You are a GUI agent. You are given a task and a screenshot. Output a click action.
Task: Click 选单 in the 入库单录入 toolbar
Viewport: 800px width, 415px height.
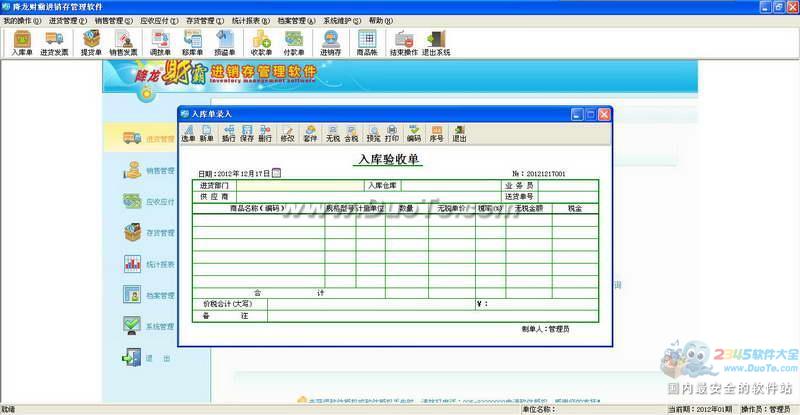tap(188, 134)
